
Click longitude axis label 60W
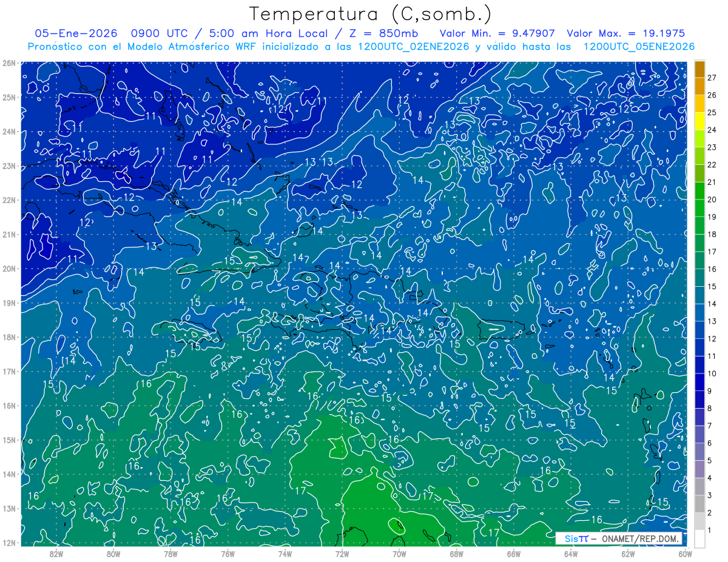click(685, 554)
